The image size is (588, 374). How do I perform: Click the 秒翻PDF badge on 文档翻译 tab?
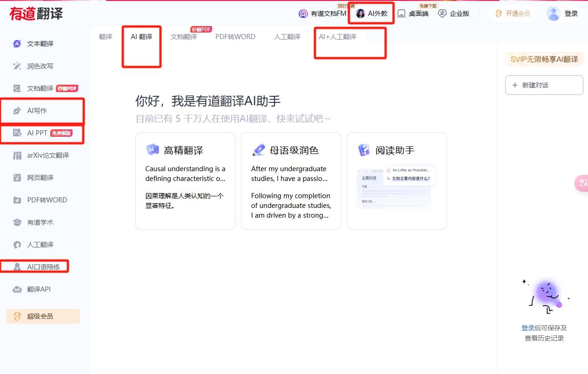click(x=201, y=29)
